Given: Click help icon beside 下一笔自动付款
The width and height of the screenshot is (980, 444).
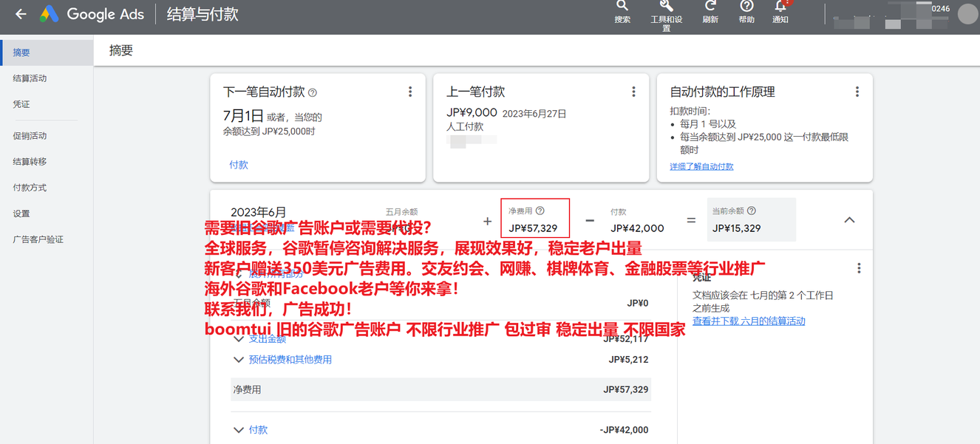Looking at the screenshot, I should (x=313, y=93).
